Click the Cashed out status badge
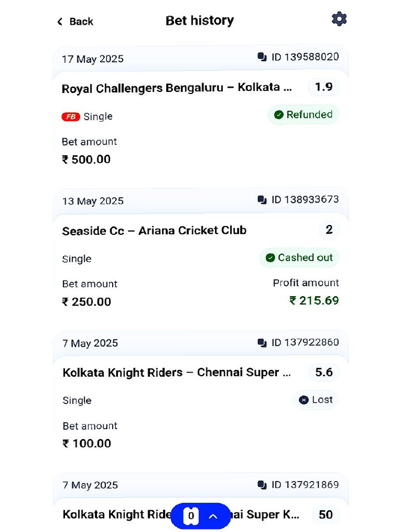The height and width of the screenshot is (532, 399). point(299,258)
